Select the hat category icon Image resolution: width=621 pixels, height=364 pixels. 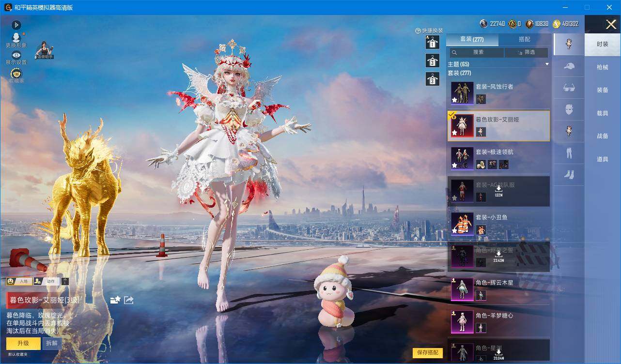pyautogui.click(x=569, y=66)
